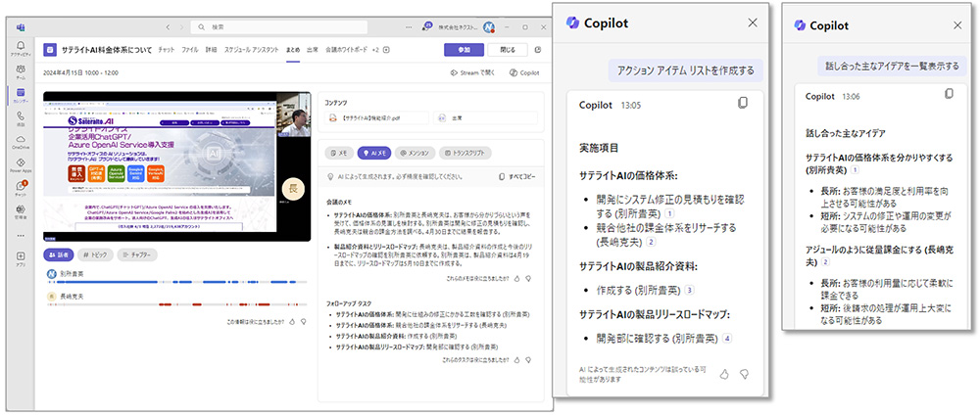Select the AI メモ pill
980x416 pixels.
tap(373, 153)
